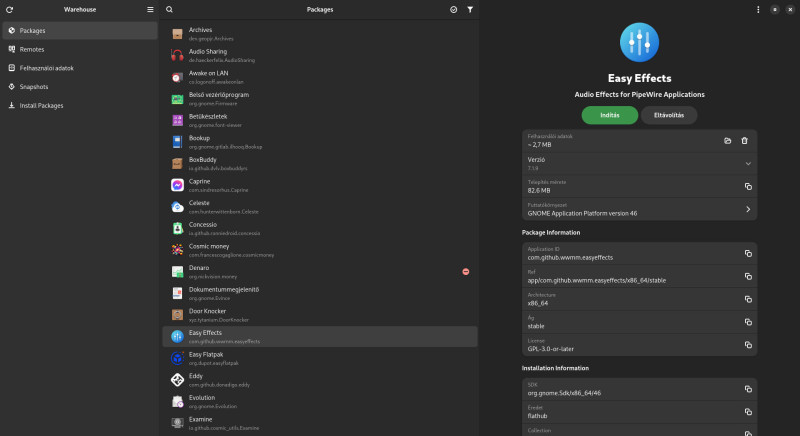Click the Archives app icon

click(177, 34)
